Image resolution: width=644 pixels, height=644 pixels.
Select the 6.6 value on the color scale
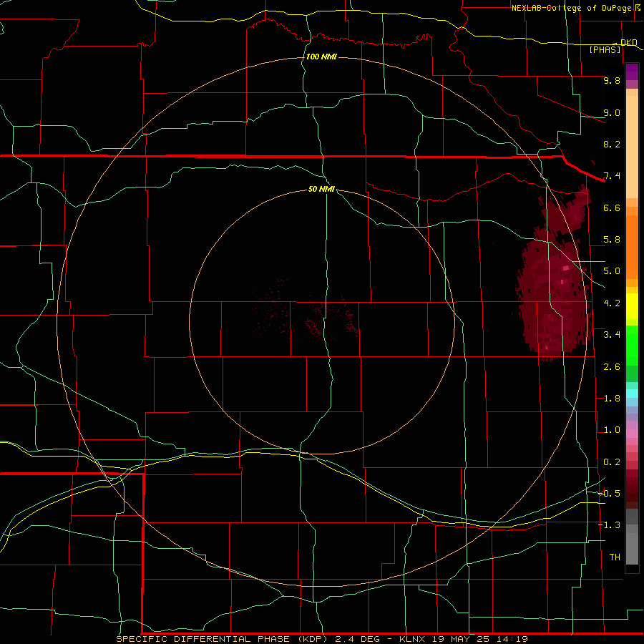[x=612, y=208]
